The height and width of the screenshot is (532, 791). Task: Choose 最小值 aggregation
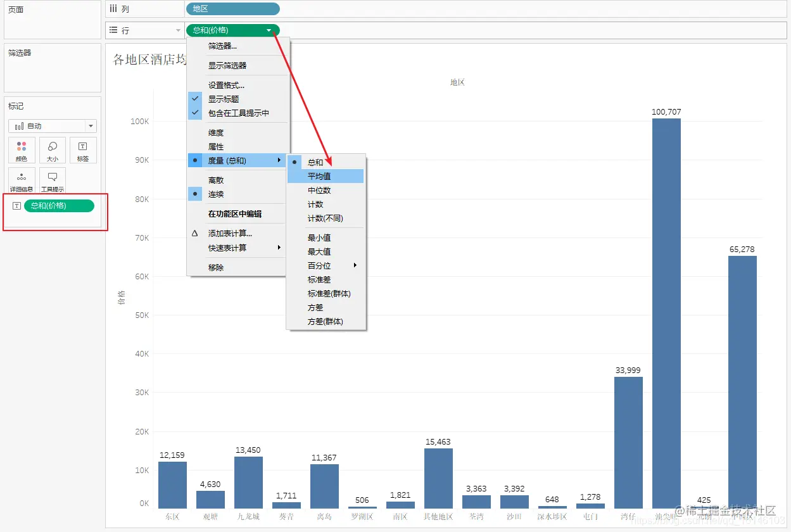[326, 237]
